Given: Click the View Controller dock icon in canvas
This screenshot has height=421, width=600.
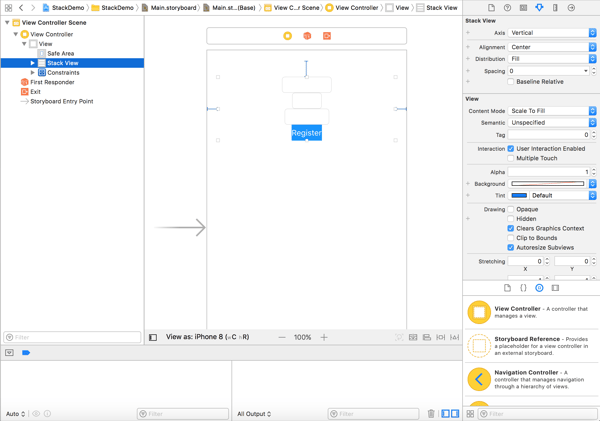Looking at the screenshot, I should coord(287,36).
